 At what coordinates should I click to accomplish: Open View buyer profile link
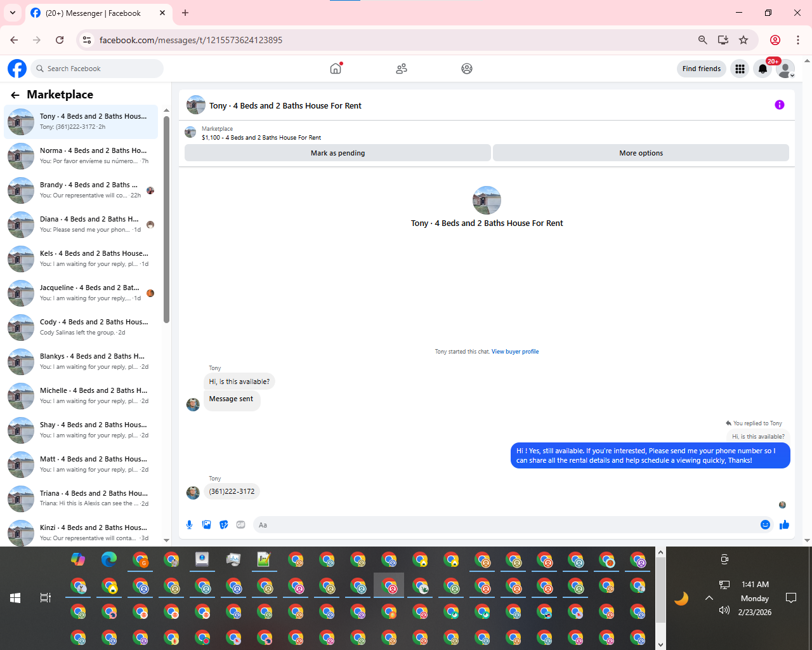coord(515,352)
